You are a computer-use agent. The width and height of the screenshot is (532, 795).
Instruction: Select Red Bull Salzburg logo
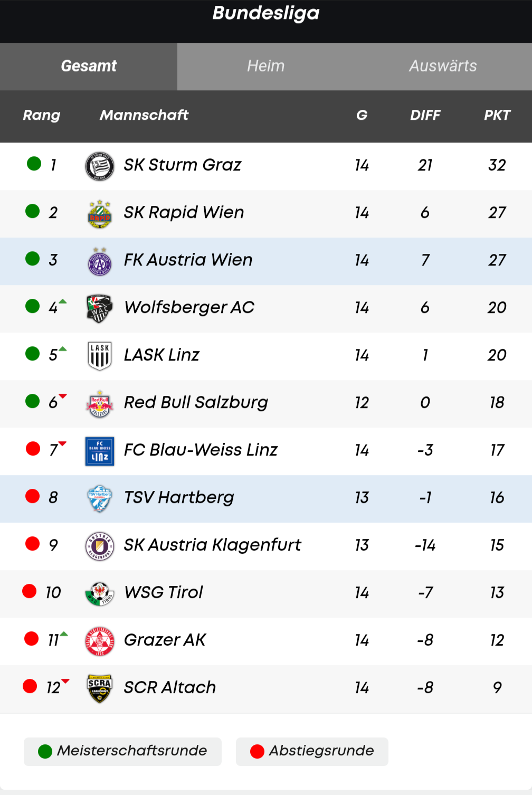click(100, 404)
